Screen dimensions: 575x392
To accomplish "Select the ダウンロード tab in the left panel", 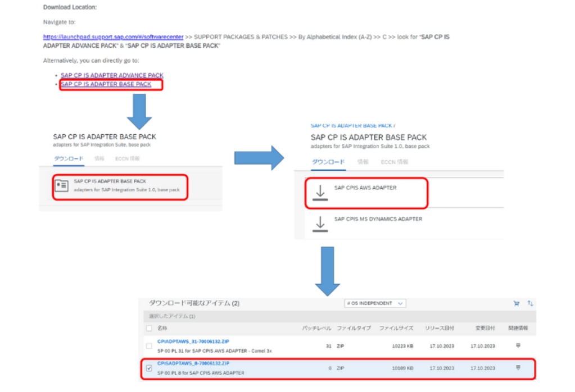I will (x=69, y=158).
